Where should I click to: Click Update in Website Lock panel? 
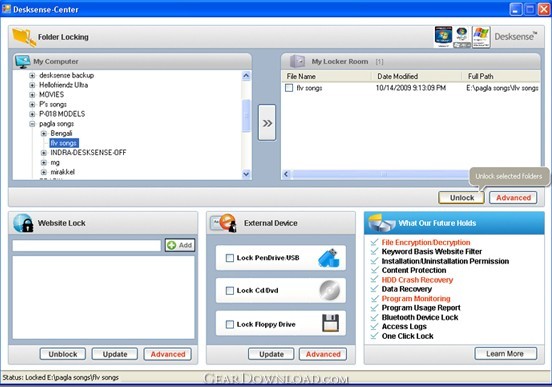tap(115, 354)
